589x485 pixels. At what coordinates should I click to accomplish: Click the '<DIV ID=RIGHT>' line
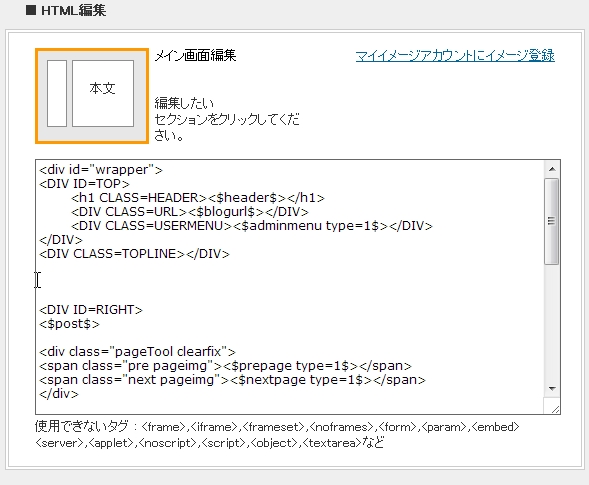tap(91, 310)
